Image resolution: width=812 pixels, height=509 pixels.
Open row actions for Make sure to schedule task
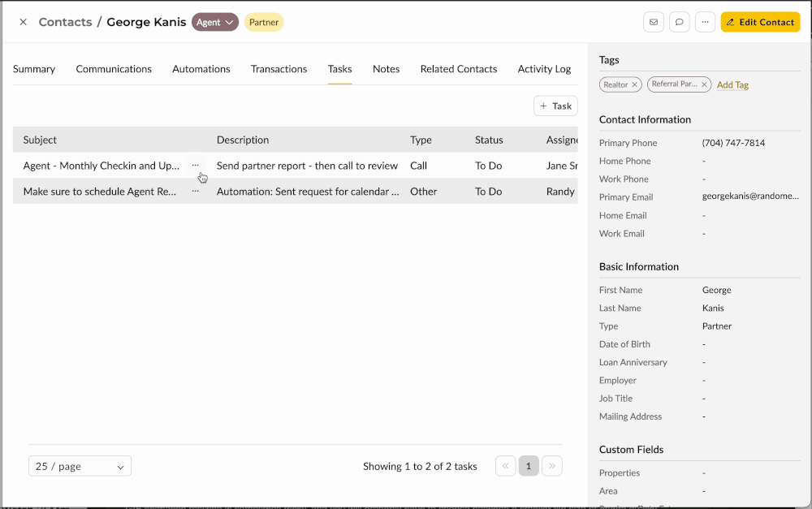tap(195, 192)
